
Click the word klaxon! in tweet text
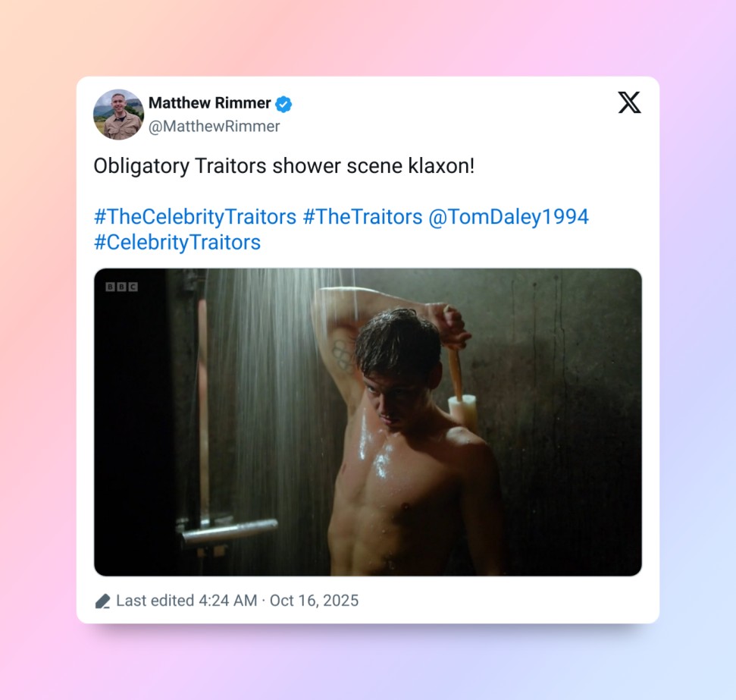[441, 166]
